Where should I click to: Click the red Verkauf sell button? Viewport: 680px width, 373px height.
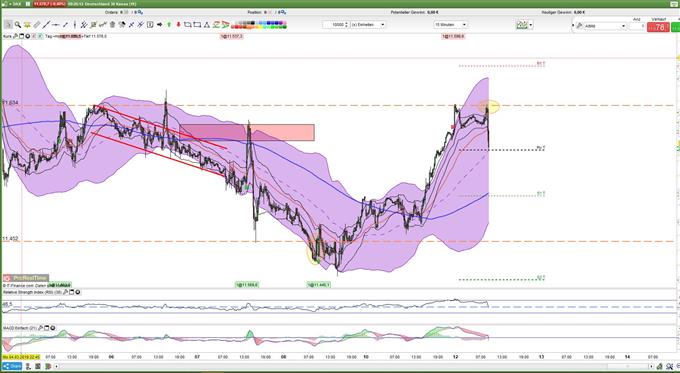[658, 27]
